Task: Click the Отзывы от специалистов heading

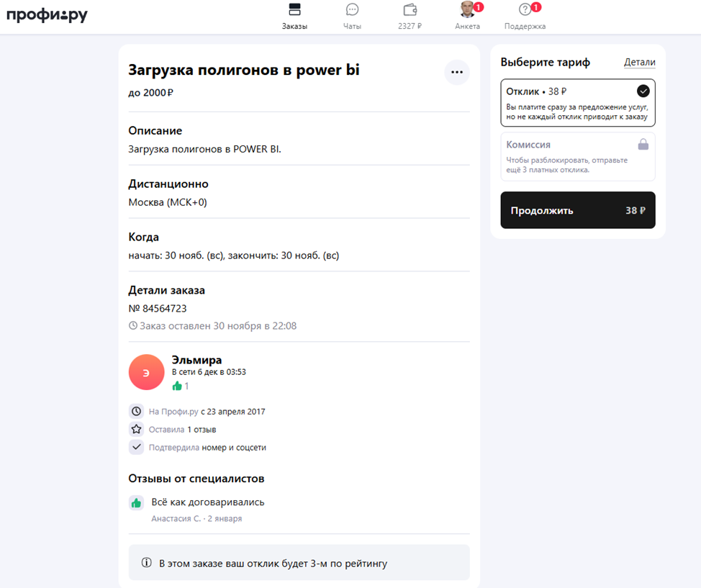Action: (196, 479)
